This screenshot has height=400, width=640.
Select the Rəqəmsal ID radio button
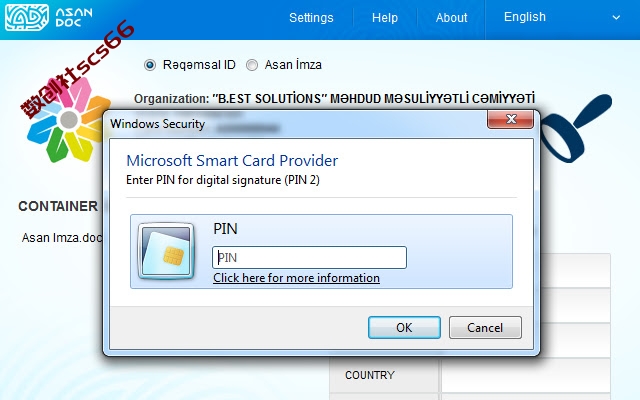(150, 65)
